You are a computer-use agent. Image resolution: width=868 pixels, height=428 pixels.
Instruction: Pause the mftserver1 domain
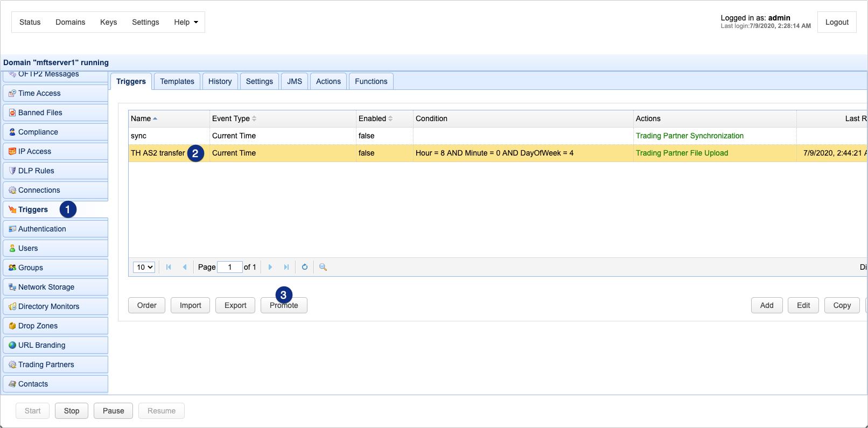[114, 411]
